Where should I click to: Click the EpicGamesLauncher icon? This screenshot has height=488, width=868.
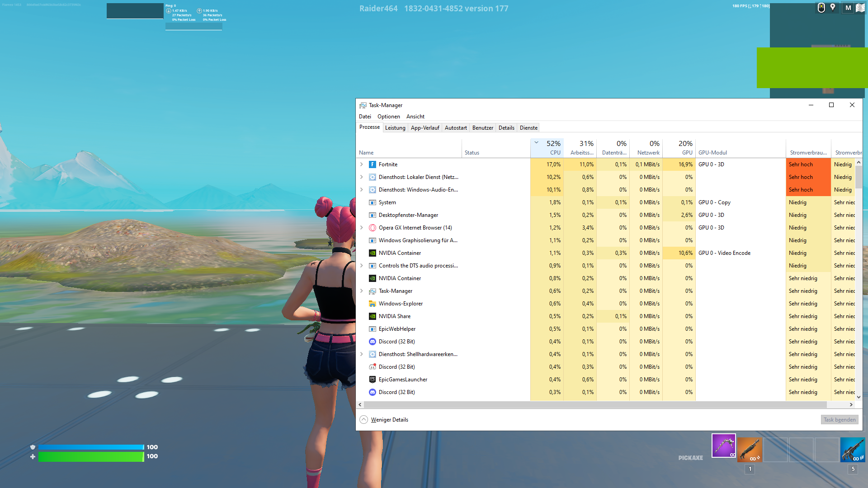coord(372,380)
